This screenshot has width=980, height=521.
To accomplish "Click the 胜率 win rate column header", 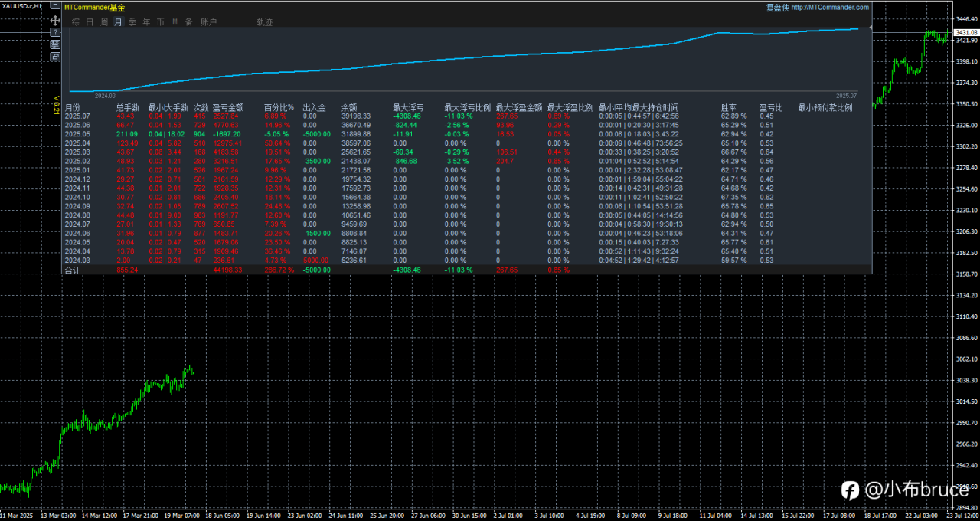I will (x=729, y=108).
